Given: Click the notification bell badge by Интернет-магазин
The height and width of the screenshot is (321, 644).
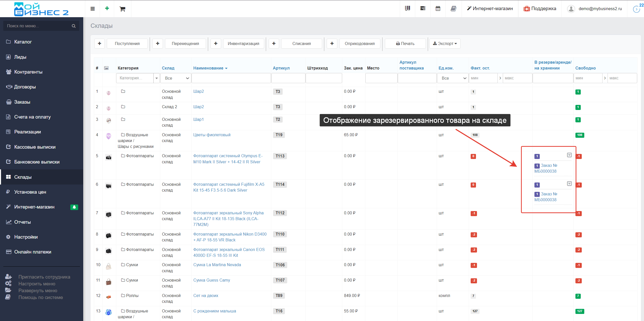Looking at the screenshot, I should click(74, 207).
